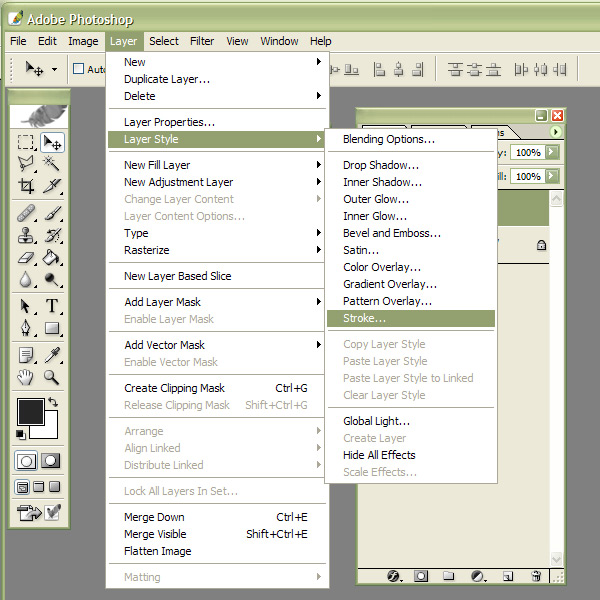Switch to Full Screen Mode
The width and height of the screenshot is (600, 600).
point(55,487)
